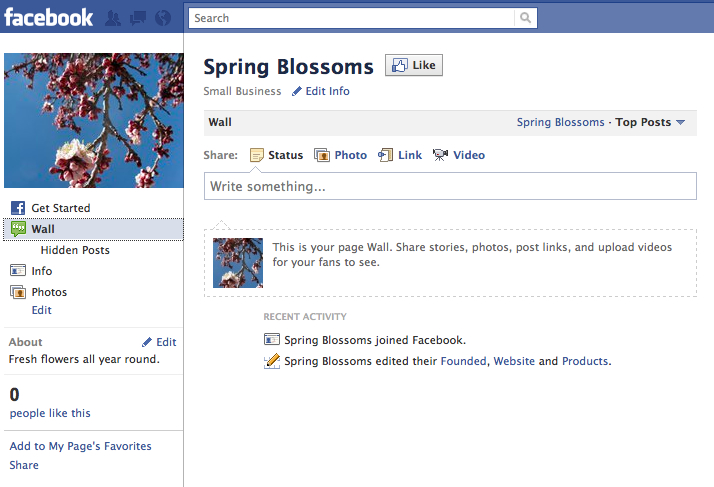Image resolution: width=714 pixels, height=487 pixels.
Task: Click Add to My Page's Favorites
Action: coord(80,446)
